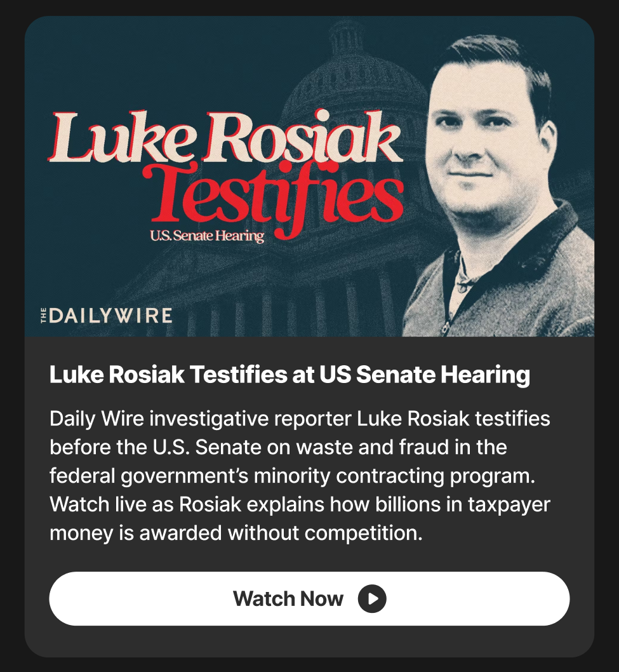Click the Daily Wire logo on the banner
The width and height of the screenshot is (619, 672).
click(x=106, y=316)
